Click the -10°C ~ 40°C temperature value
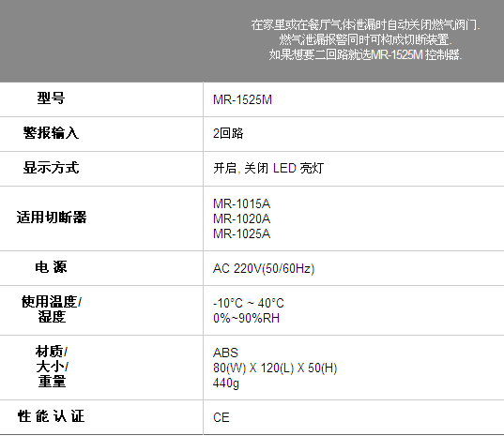 (x=249, y=303)
